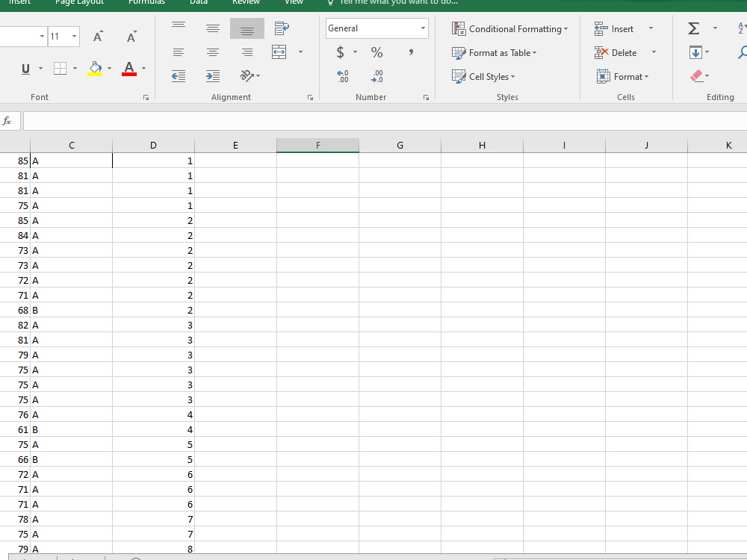This screenshot has height=560, width=747.
Task: Open fill color dropdown arrow
Action: [109, 69]
